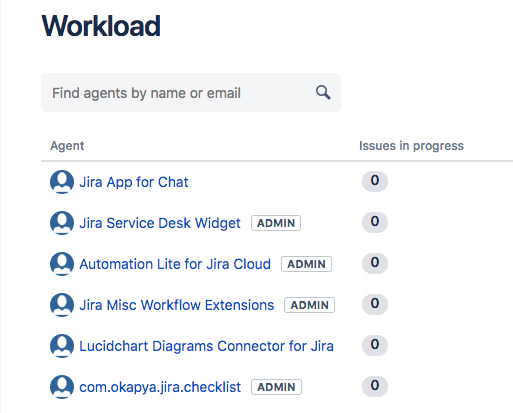The width and height of the screenshot is (513, 413).
Task: Click ADMIN badge beside Automation Lite for Jira Cloud
Action: [306, 264]
